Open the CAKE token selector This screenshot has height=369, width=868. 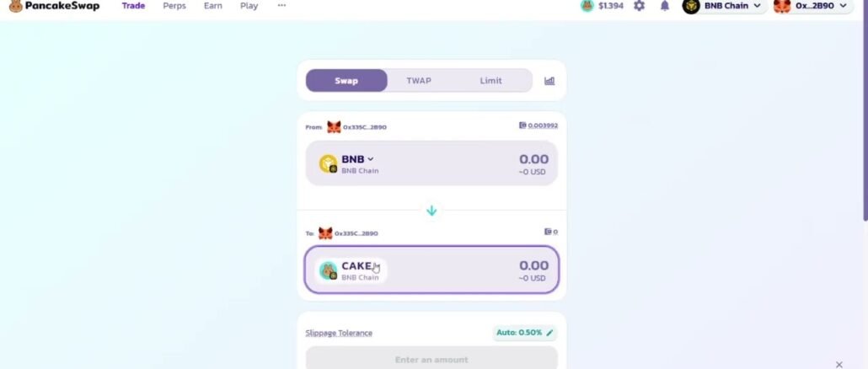click(x=351, y=270)
